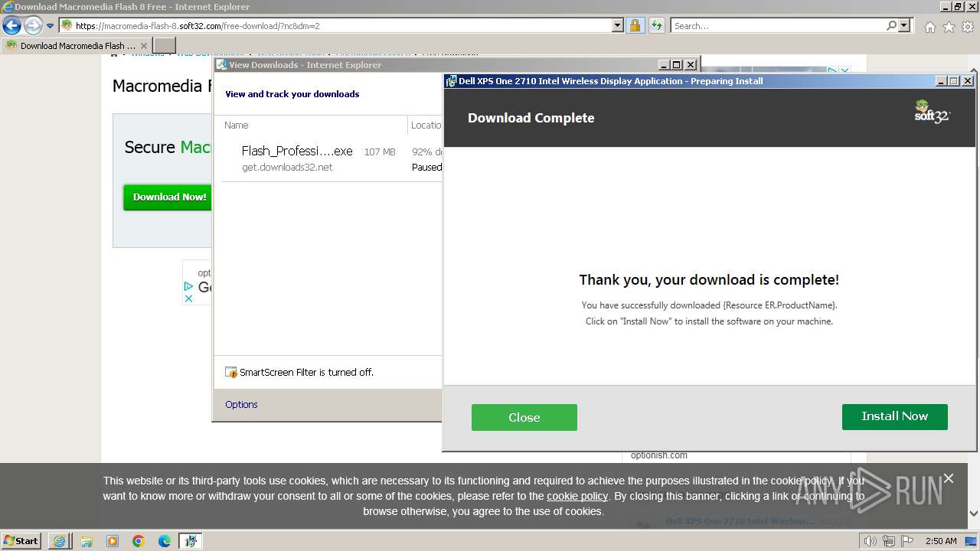Click the clock showing 2:50 AM
Viewport: 980px width, 551px height.
tap(941, 541)
